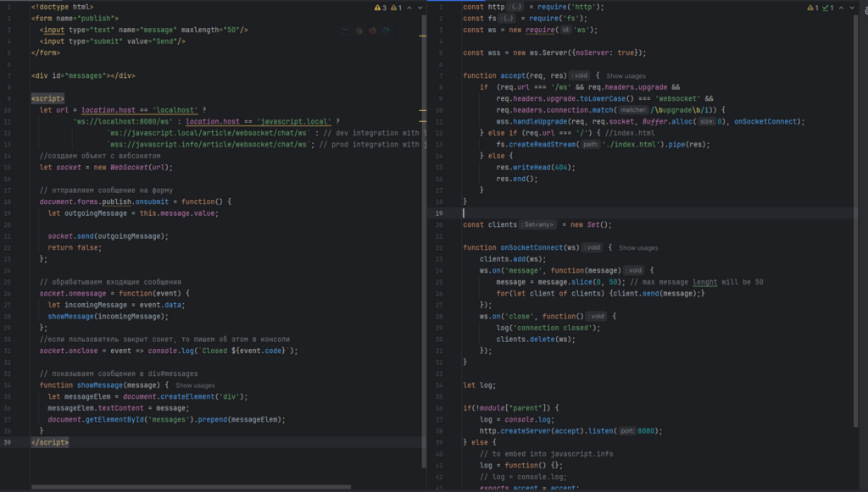Click the underlined 'require' after 'const ws = new'
868x492 pixels.
pyautogui.click(x=540, y=30)
